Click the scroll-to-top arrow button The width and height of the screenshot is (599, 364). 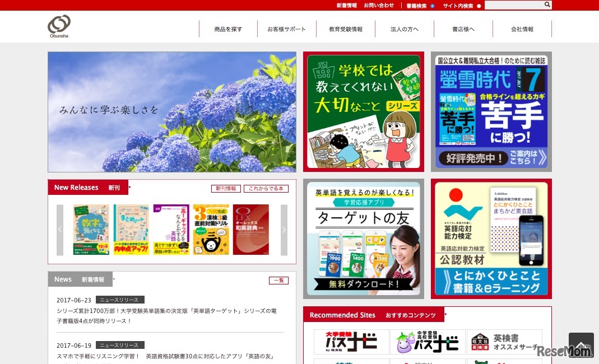pyautogui.click(x=581, y=345)
